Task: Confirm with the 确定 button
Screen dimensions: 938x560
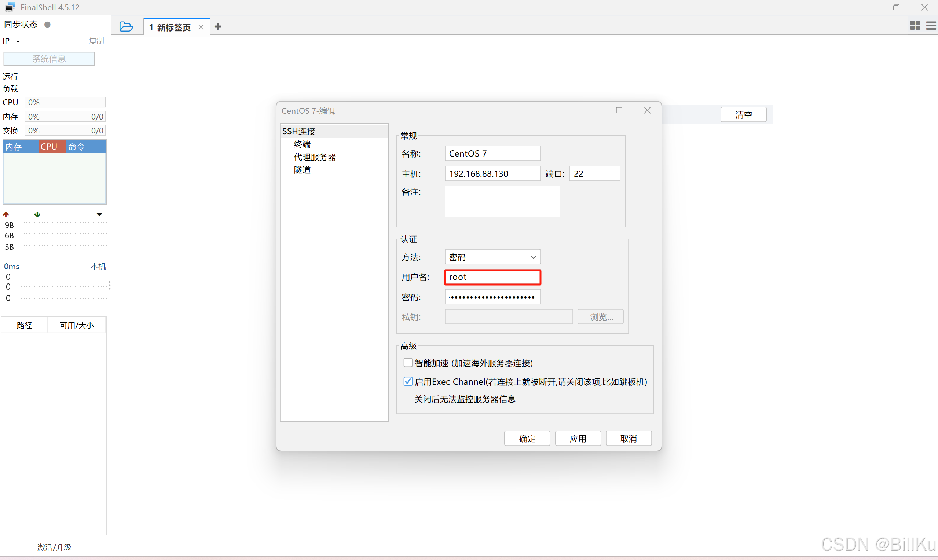Action: pyautogui.click(x=527, y=439)
